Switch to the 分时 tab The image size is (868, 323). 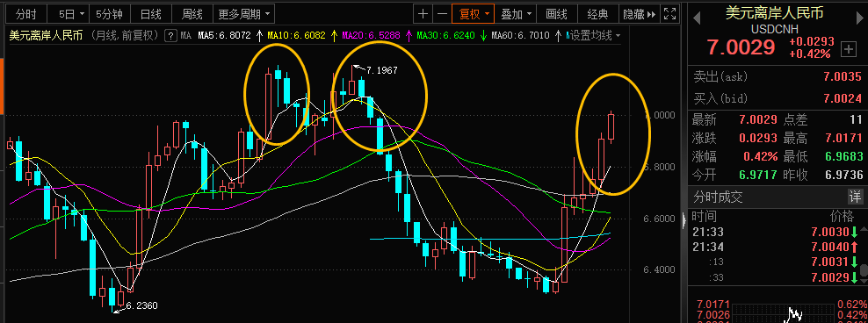click(26, 14)
